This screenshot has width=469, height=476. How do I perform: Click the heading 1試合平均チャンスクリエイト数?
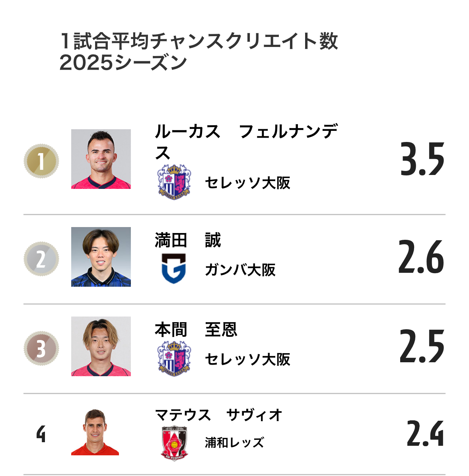click(199, 41)
